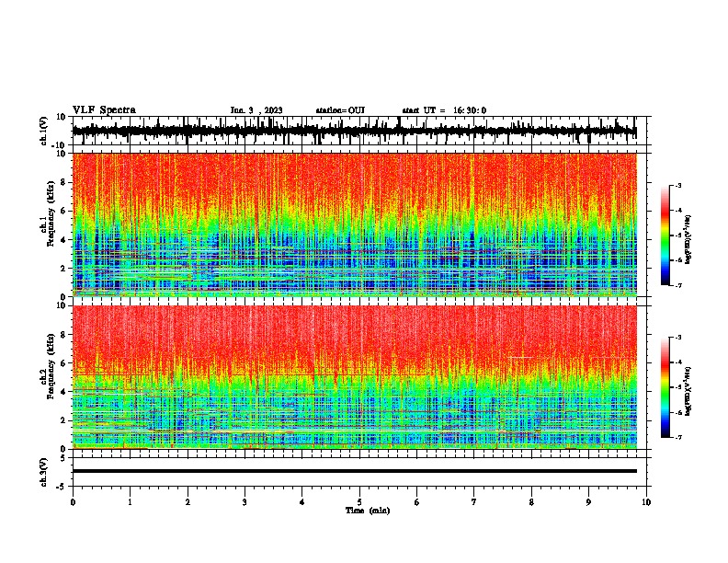Click the "ch.1(V)" axis label
Image resolution: width=728 pixels, height=563 pixels.
(44, 131)
